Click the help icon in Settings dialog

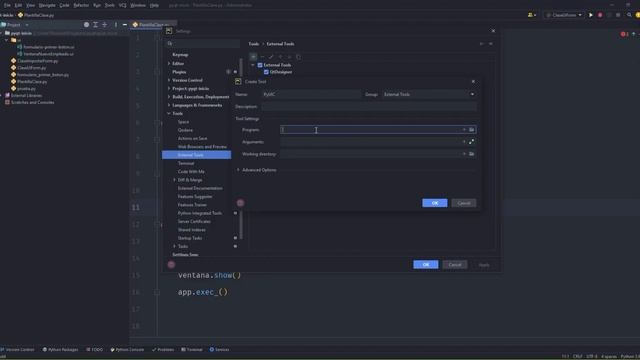pyautogui.click(x=171, y=264)
